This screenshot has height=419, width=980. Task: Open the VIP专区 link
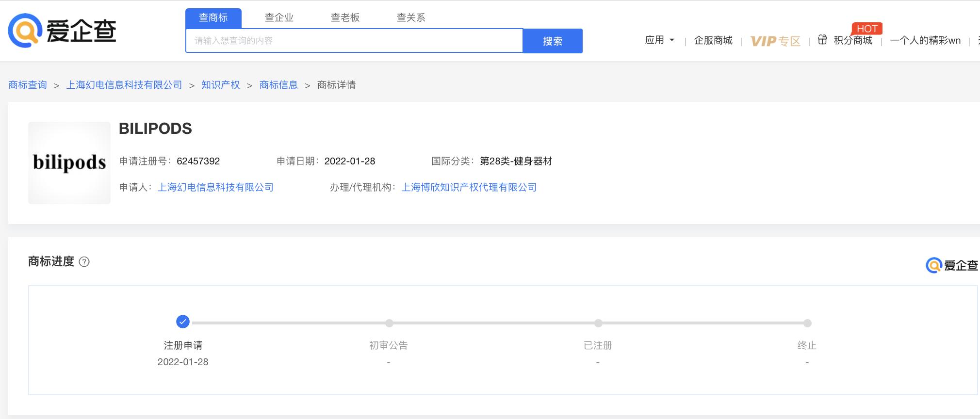point(775,41)
